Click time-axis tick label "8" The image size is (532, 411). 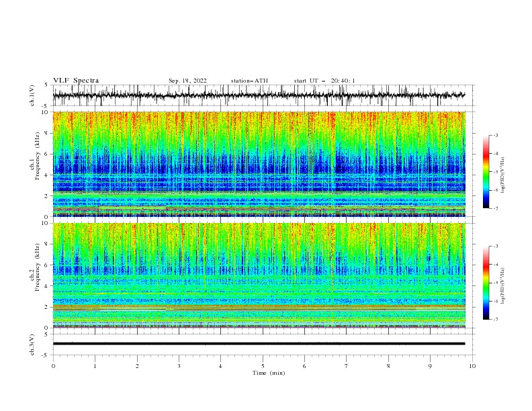(388, 366)
